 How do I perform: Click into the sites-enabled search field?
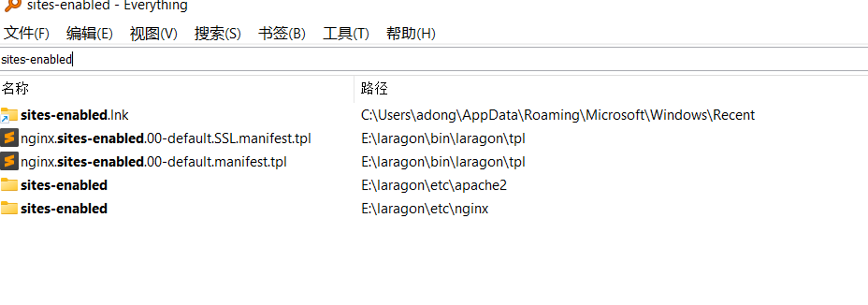[x=434, y=59]
